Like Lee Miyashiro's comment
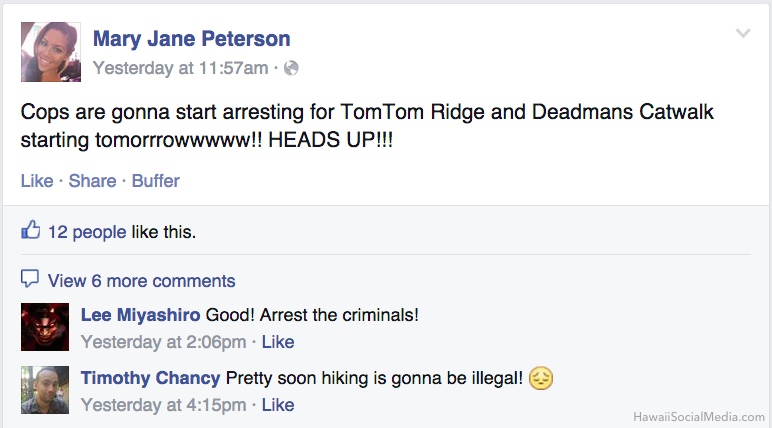Viewport: 772px width, 428px height. click(278, 342)
